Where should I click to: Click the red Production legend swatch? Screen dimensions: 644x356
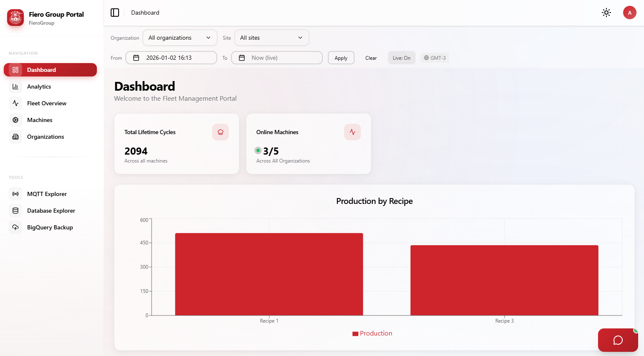pyautogui.click(x=355, y=333)
